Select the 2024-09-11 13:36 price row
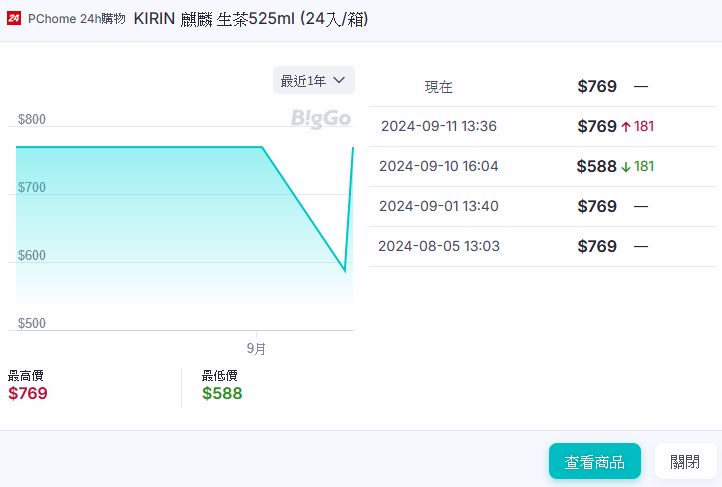 coord(541,127)
